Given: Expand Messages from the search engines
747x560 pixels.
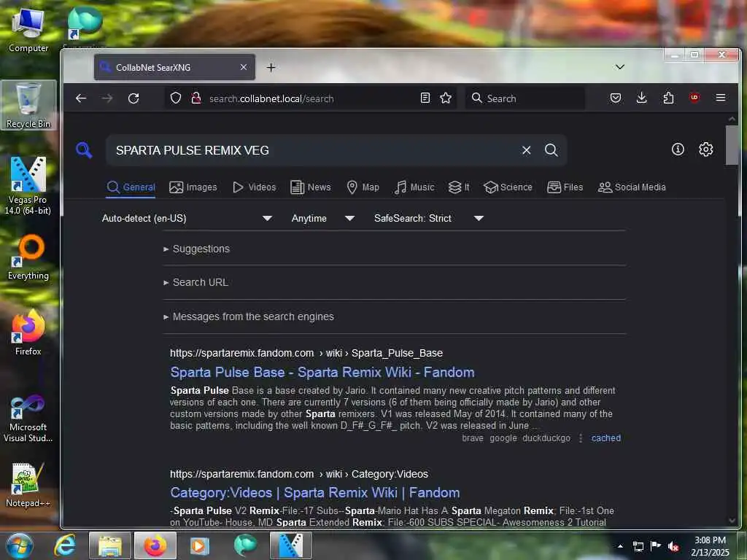Looking at the screenshot, I should point(249,316).
